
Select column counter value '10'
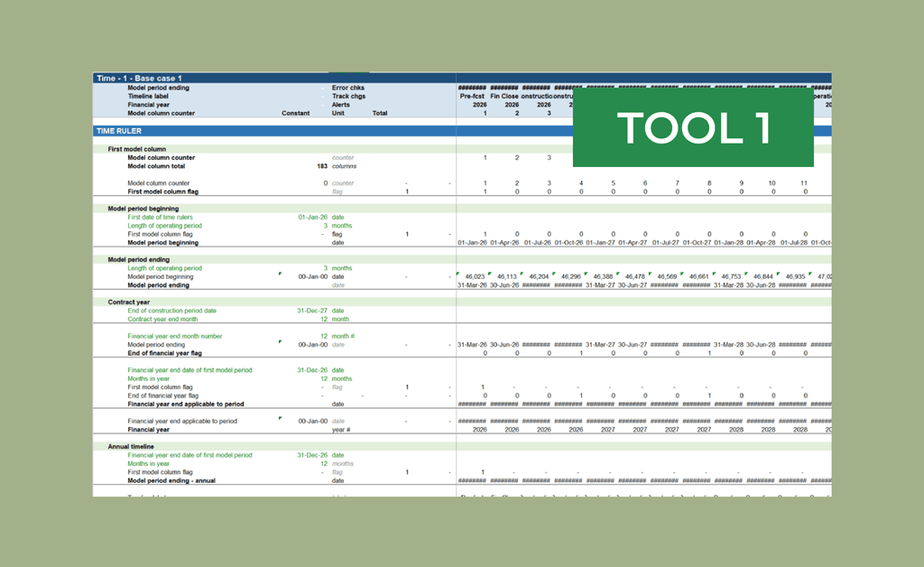tap(772, 183)
